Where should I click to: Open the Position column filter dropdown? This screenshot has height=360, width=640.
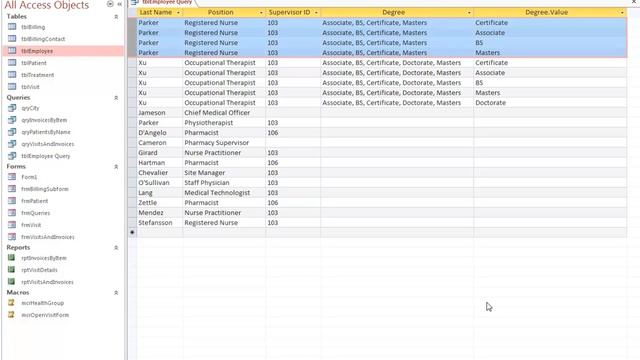[x=261, y=13]
